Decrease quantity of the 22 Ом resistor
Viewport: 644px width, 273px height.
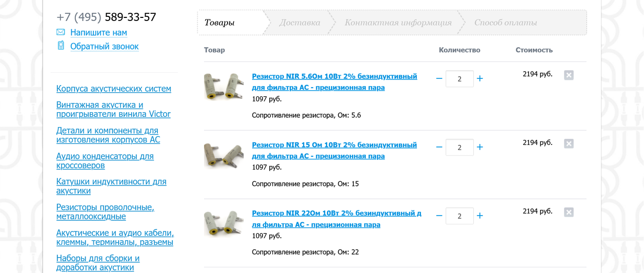coord(439,216)
